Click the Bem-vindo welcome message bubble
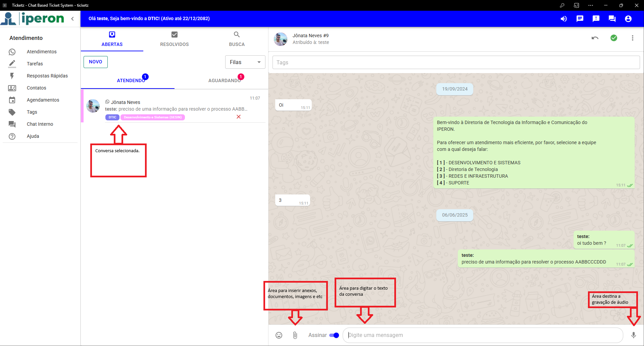 click(534, 153)
